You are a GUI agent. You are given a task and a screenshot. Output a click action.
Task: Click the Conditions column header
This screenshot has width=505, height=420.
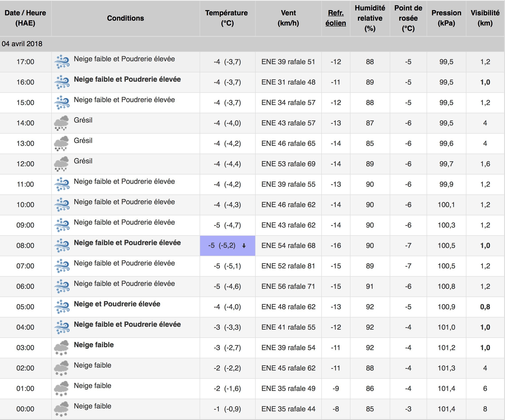pyautogui.click(x=125, y=18)
